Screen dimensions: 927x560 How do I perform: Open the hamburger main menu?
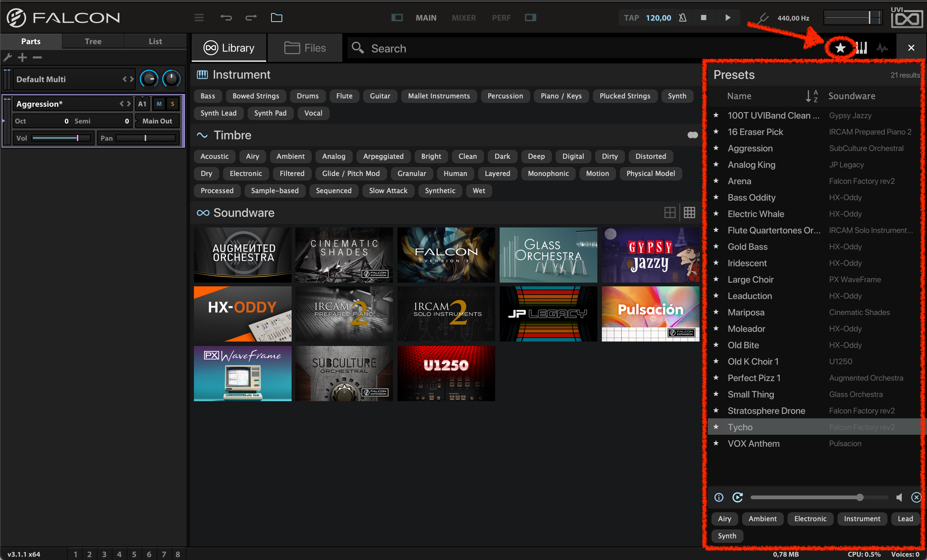(199, 18)
